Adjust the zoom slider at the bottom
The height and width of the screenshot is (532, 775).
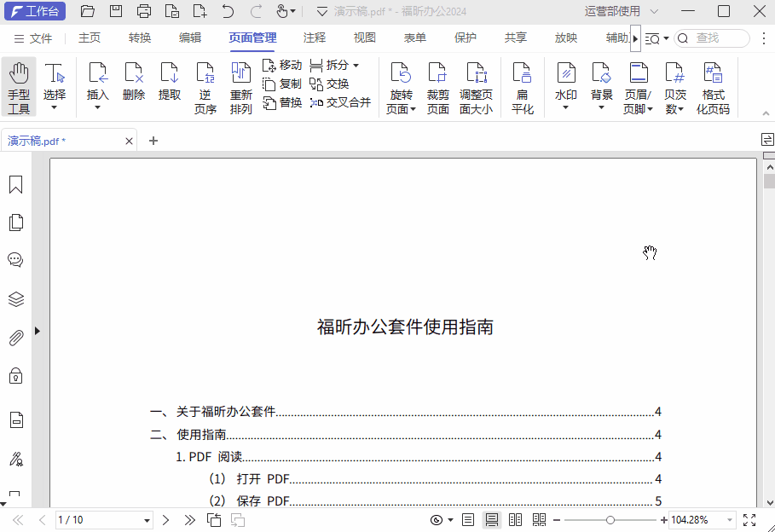point(610,519)
